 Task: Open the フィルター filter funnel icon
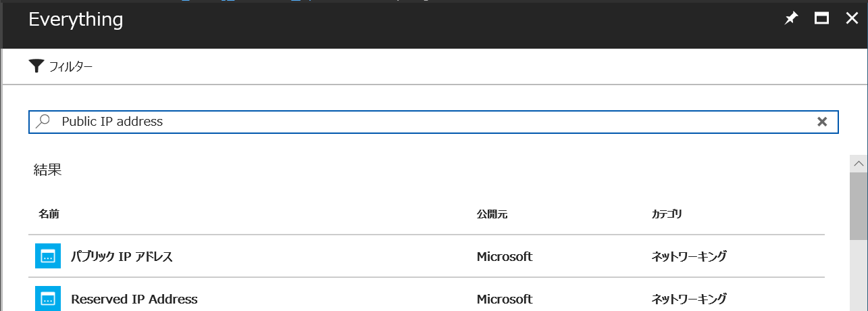pyautogui.click(x=36, y=66)
